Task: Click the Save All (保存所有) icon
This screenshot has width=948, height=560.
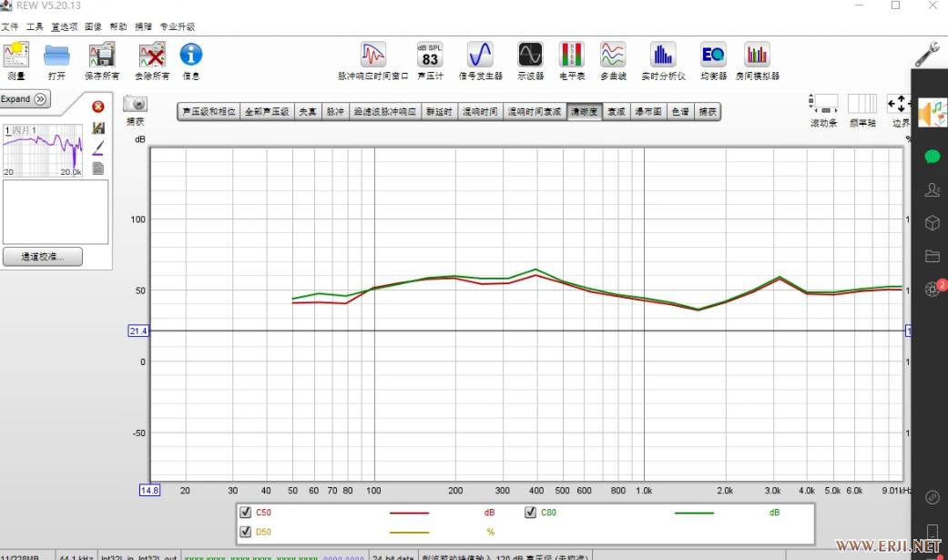Action: pos(101,56)
